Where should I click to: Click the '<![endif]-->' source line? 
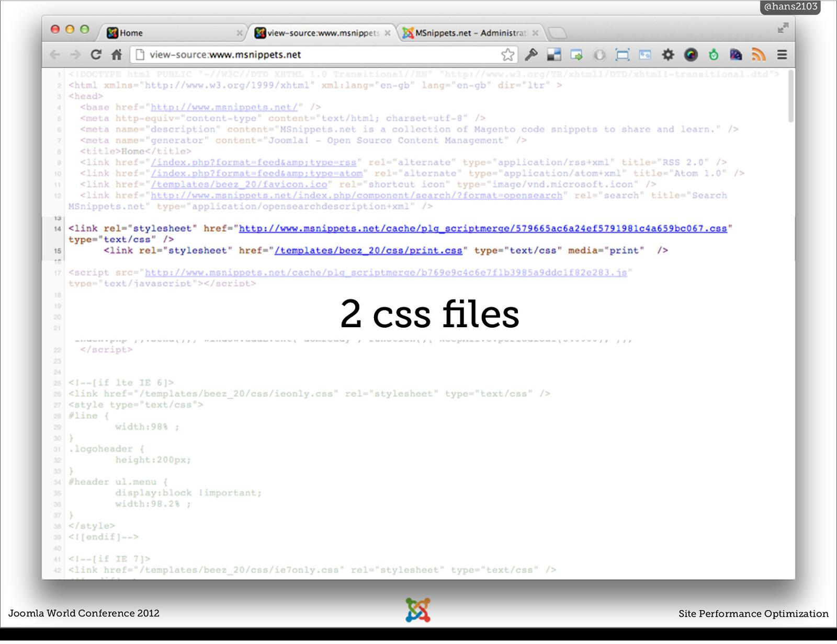click(x=104, y=537)
